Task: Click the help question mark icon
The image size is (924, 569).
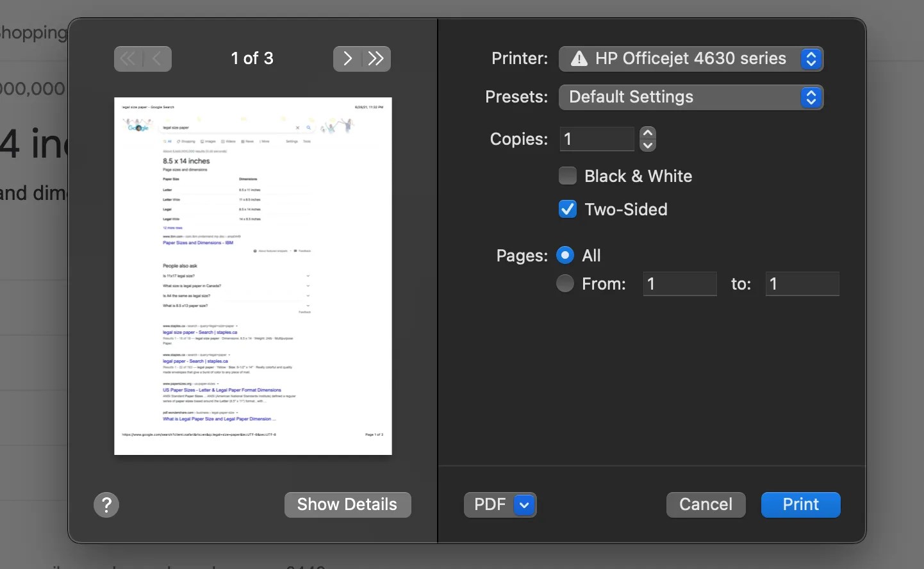Action: [x=106, y=504]
